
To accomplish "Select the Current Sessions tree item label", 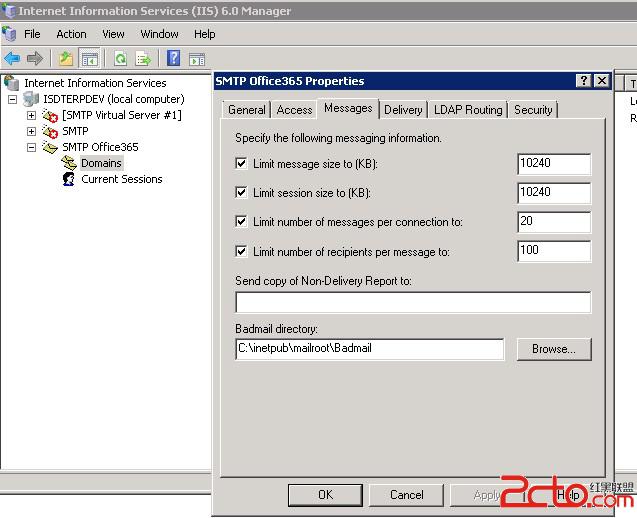I will pos(121,179).
